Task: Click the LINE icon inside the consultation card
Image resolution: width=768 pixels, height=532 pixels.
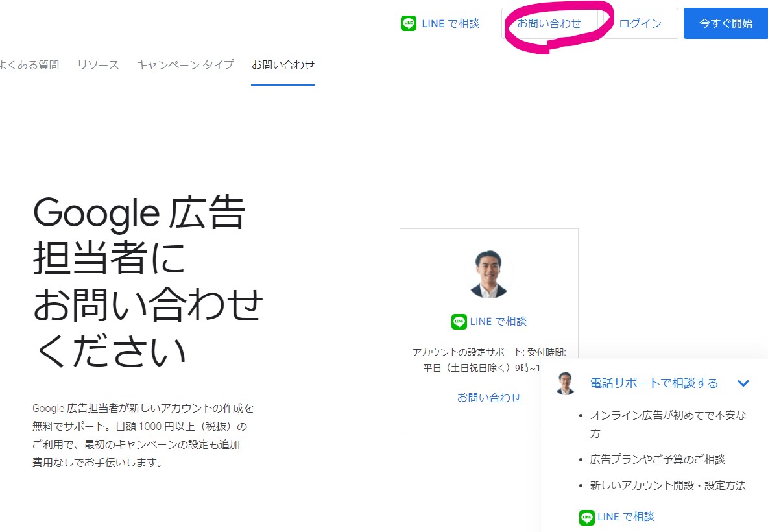Action: (x=458, y=321)
